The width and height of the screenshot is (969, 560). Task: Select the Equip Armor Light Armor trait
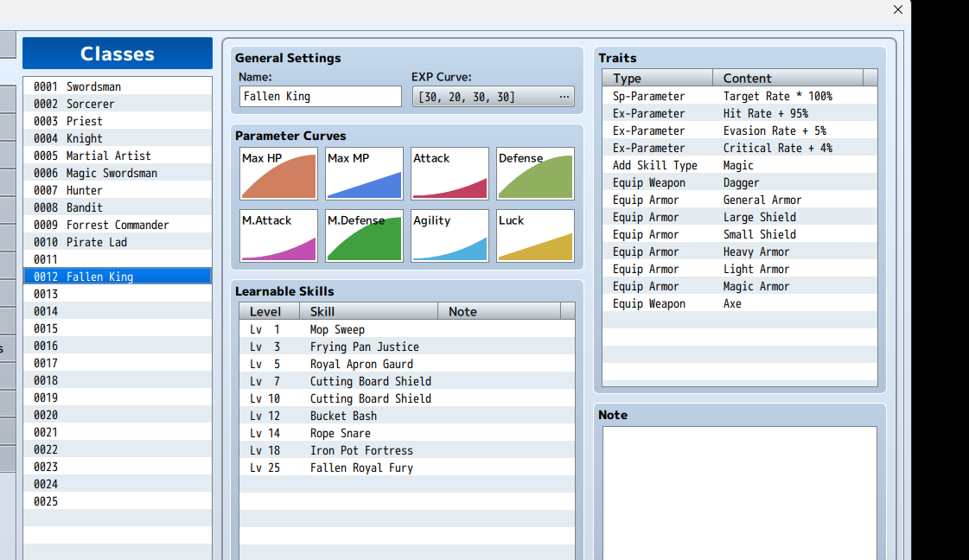pyautogui.click(x=740, y=270)
